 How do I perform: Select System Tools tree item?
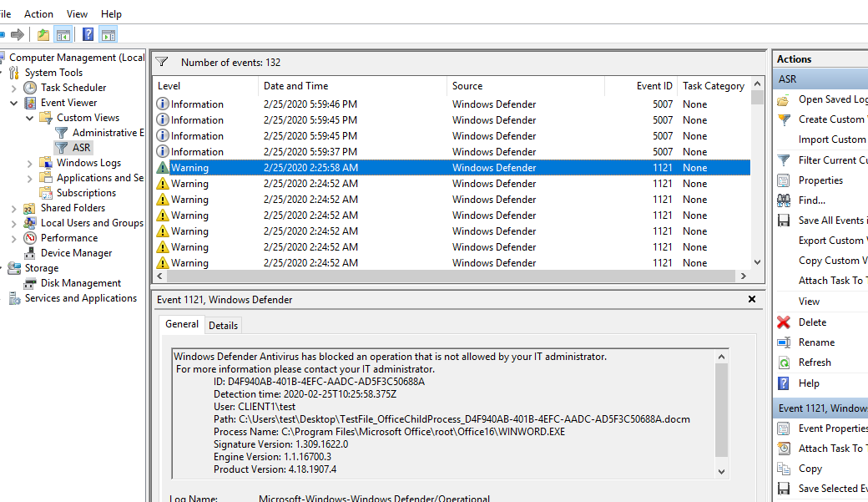[x=53, y=73]
